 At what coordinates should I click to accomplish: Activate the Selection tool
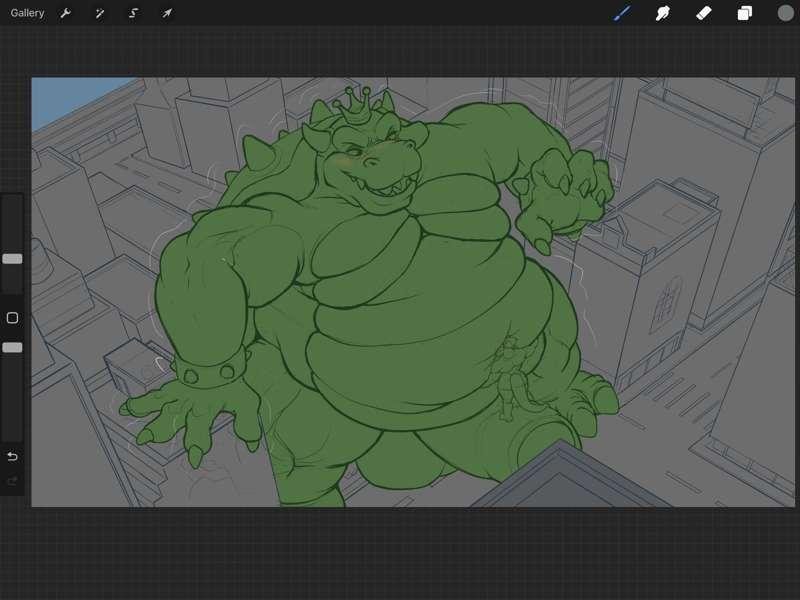click(134, 13)
